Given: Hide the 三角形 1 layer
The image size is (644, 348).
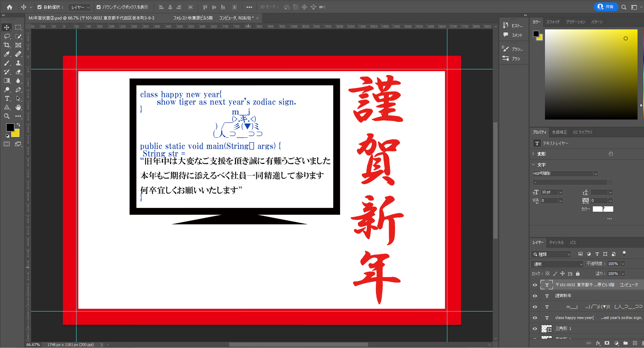Looking at the screenshot, I should (535, 329).
